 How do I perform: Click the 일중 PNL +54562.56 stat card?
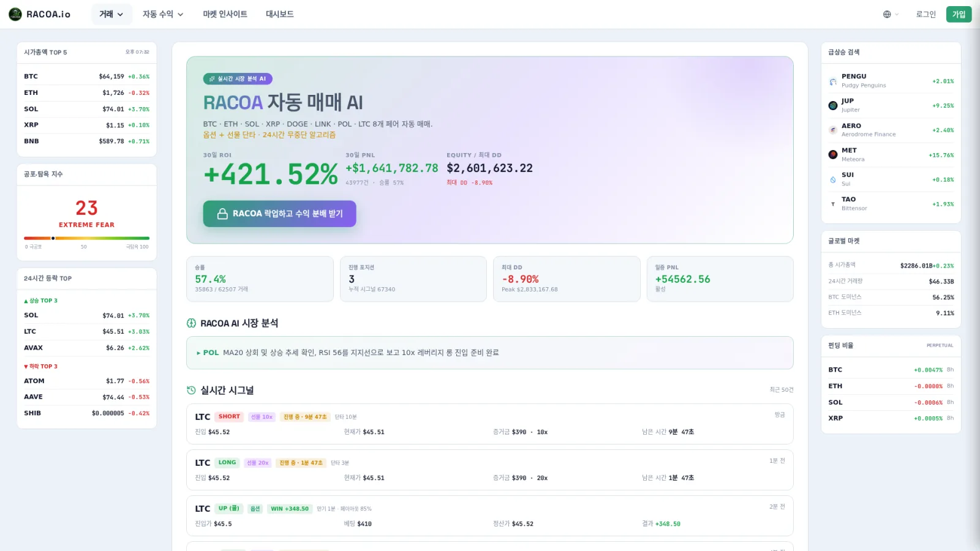click(720, 279)
